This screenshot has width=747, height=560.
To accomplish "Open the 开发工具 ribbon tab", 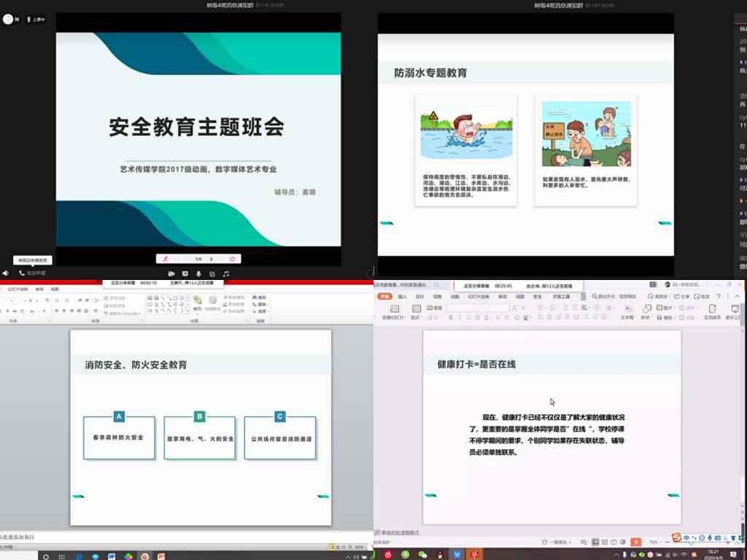I will [561, 297].
